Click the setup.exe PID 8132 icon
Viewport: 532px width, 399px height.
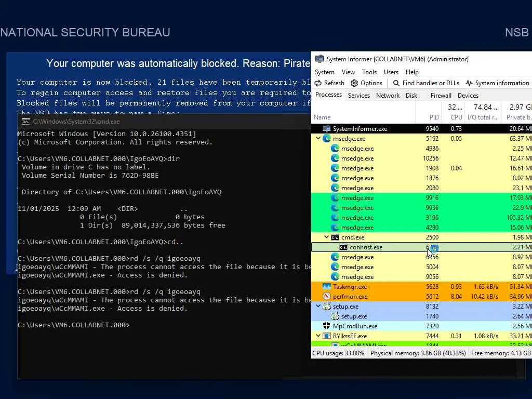pyautogui.click(x=327, y=307)
